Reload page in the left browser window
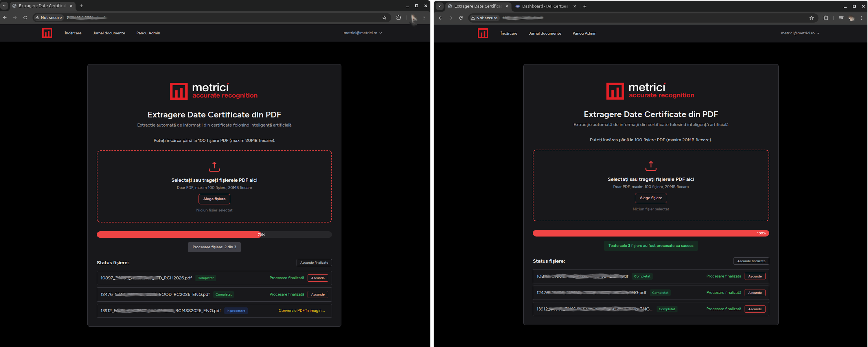 tap(25, 18)
